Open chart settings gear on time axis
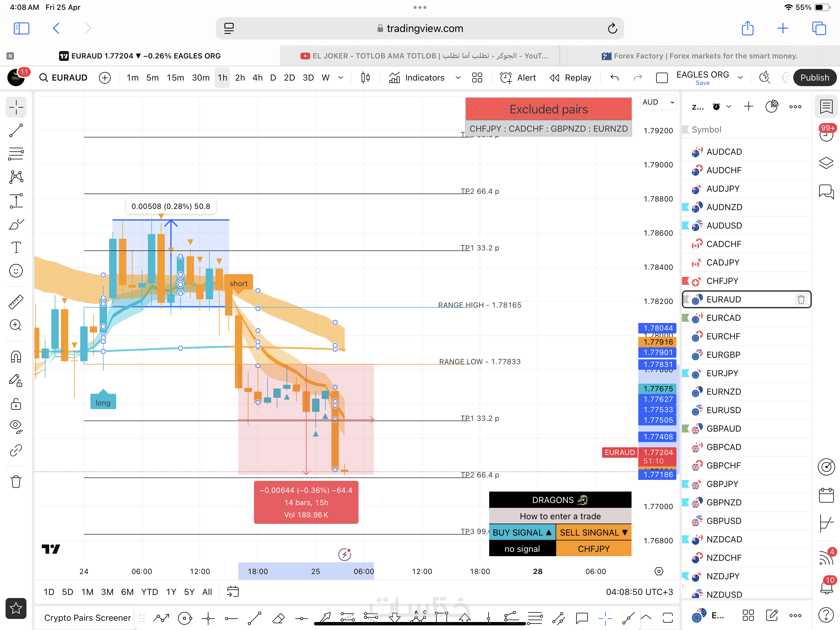The height and width of the screenshot is (630, 840). [x=659, y=571]
